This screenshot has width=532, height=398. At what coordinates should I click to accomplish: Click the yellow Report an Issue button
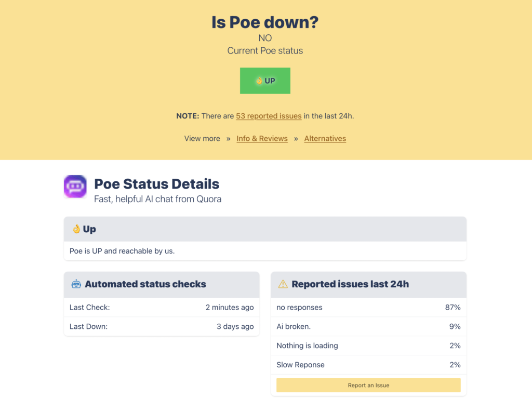[x=368, y=385]
